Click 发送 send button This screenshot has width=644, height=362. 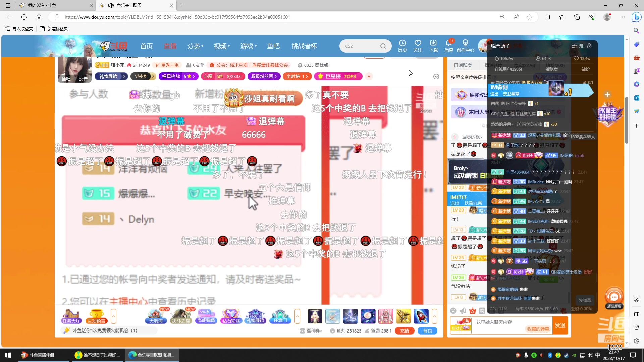560,325
